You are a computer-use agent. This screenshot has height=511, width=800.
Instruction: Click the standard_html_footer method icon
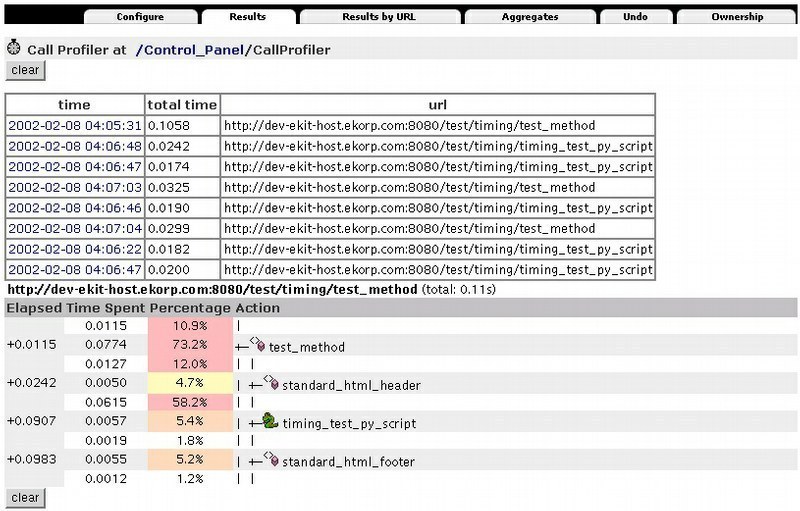(271, 460)
